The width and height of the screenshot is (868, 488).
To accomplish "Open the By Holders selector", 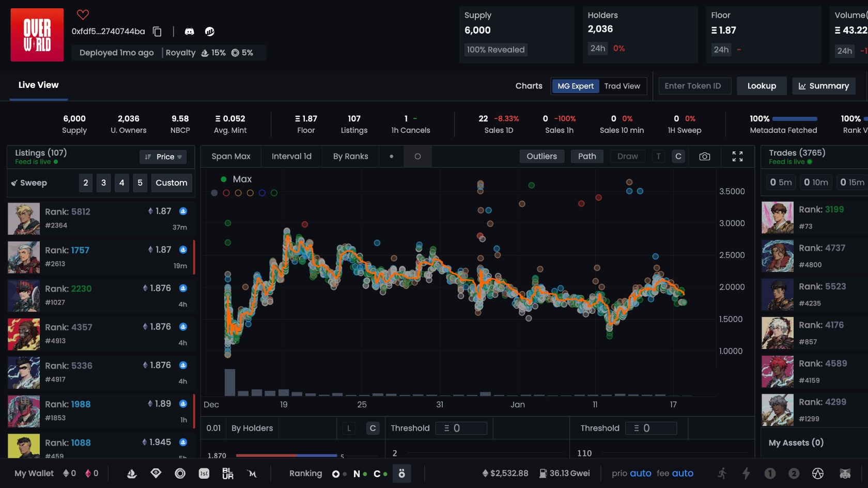I will pos(252,428).
